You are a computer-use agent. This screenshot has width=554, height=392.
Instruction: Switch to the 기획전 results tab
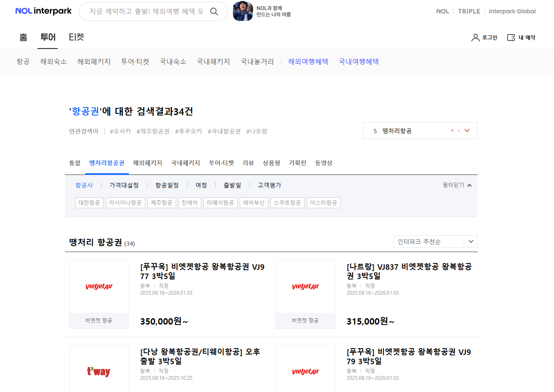[297, 163]
